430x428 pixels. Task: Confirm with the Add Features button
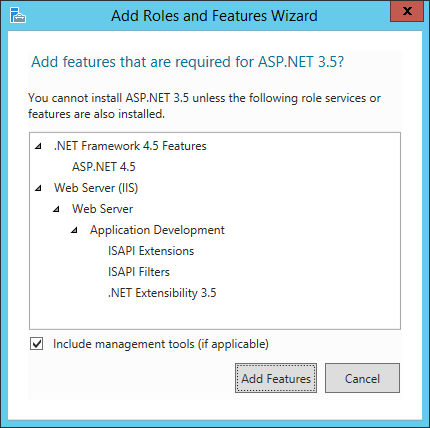(276, 378)
